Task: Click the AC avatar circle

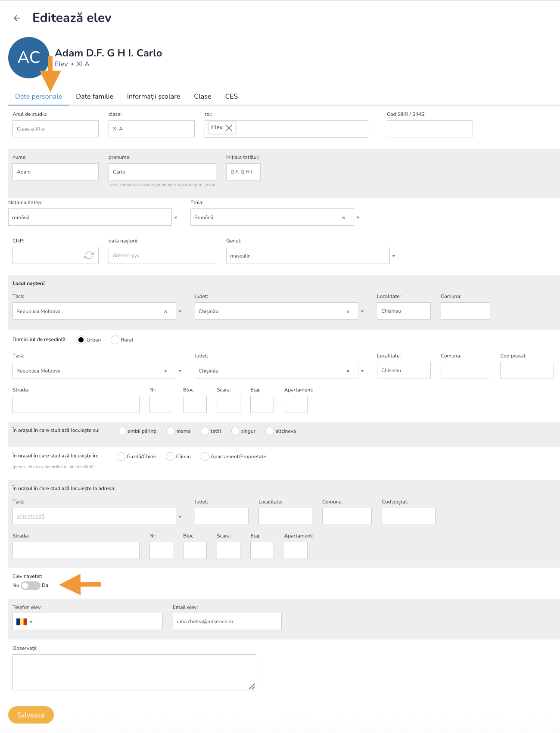Action: (28, 58)
